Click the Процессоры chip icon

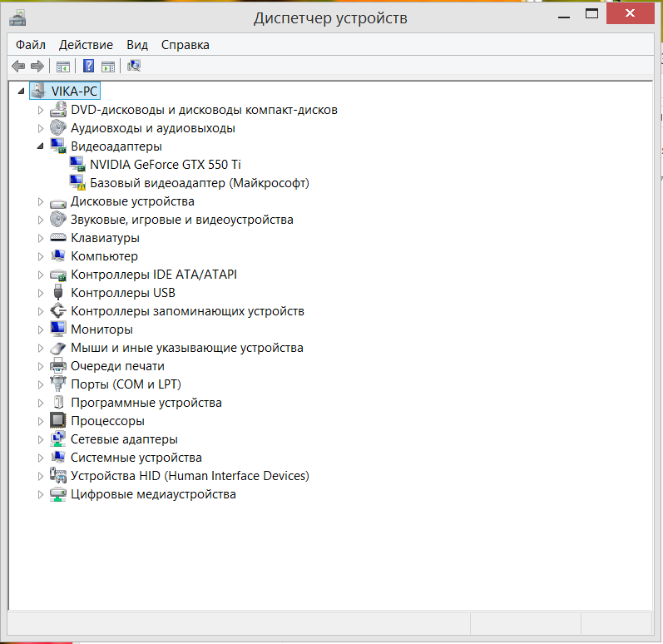click(x=58, y=420)
